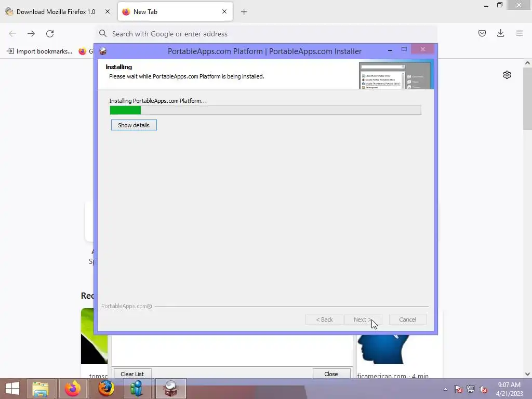Screen dimensions: 532x399
Task: Click the Firefox page vertical scrollbar
Action: pos(527,99)
